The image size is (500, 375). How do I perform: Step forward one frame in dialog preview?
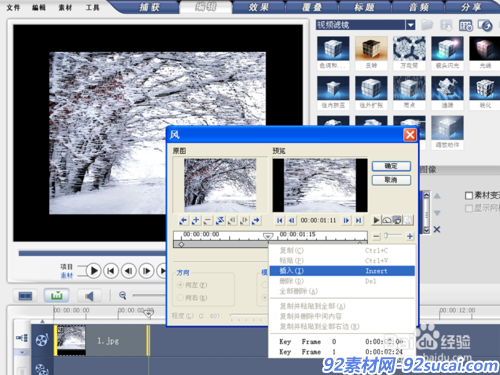(346, 220)
